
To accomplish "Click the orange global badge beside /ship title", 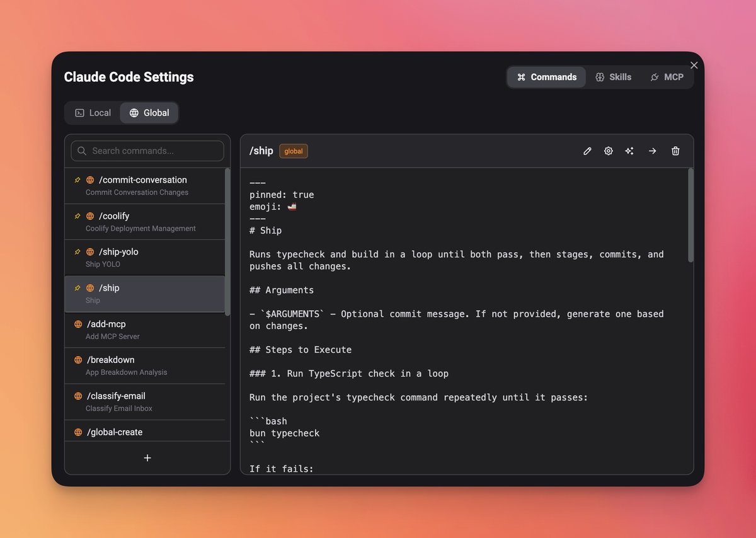I will pyautogui.click(x=294, y=151).
